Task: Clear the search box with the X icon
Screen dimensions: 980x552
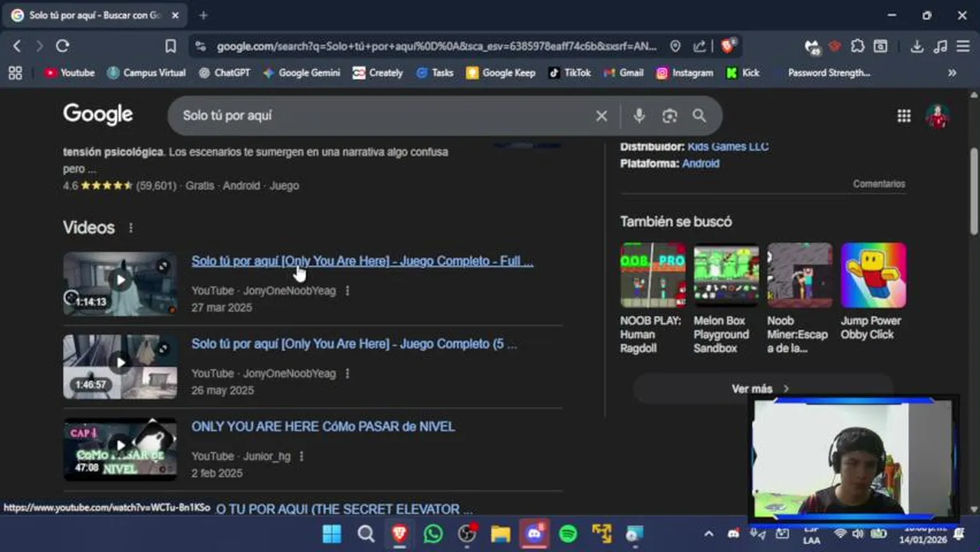Action: click(x=601, y=116)
